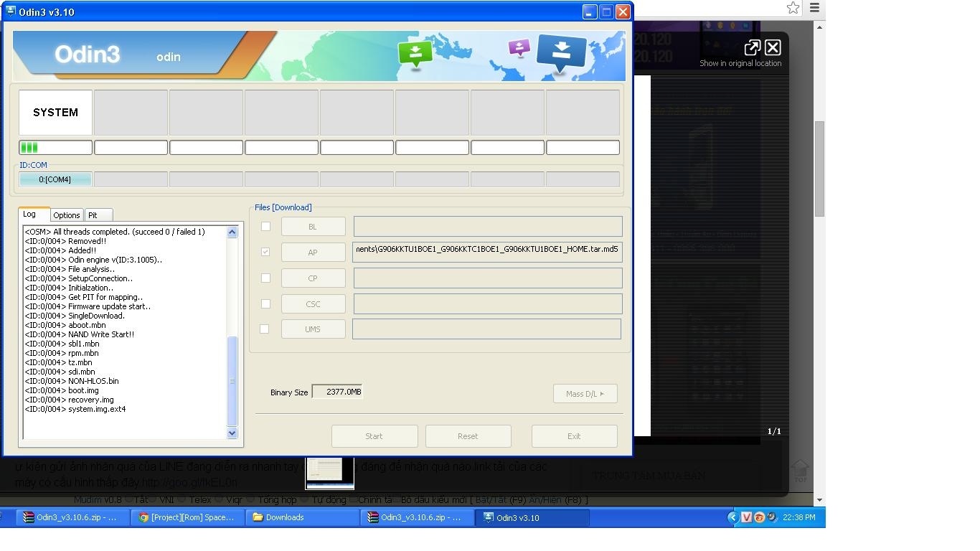This screenshot has height=551, width=980.
Task: Click the CP file path field
Action: click(x=488, y=278)
